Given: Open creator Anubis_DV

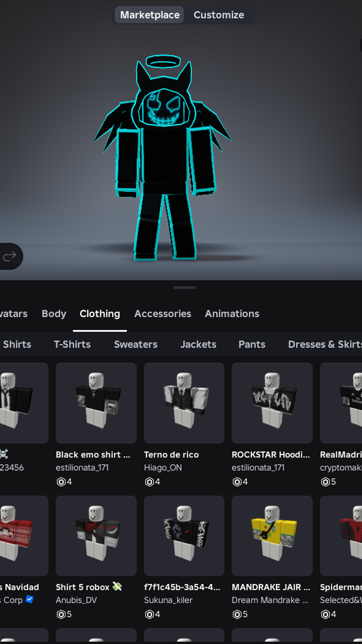Looking at the screenshot, I should [x=76, y=600].
